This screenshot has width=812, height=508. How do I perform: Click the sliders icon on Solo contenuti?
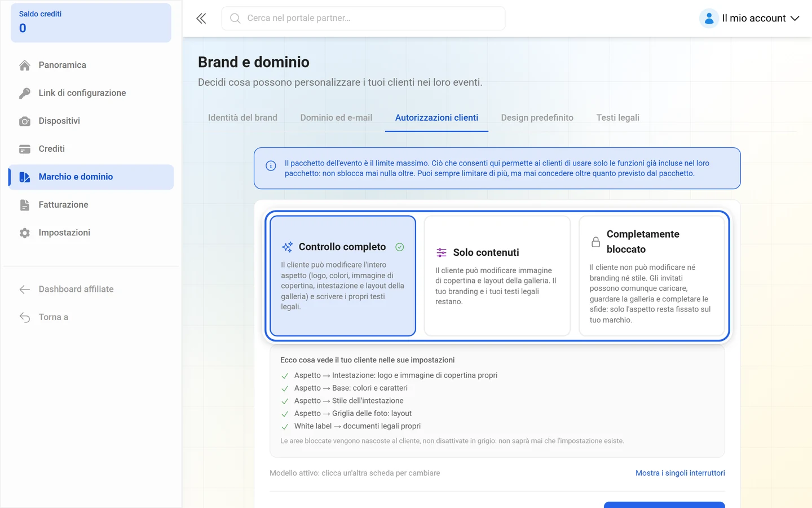(x=442, y=252)
